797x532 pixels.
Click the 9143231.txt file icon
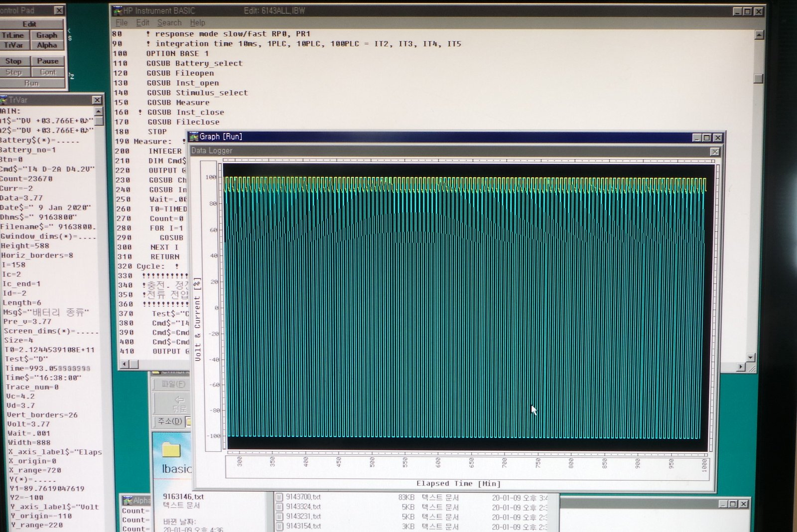tap(279, 517)
